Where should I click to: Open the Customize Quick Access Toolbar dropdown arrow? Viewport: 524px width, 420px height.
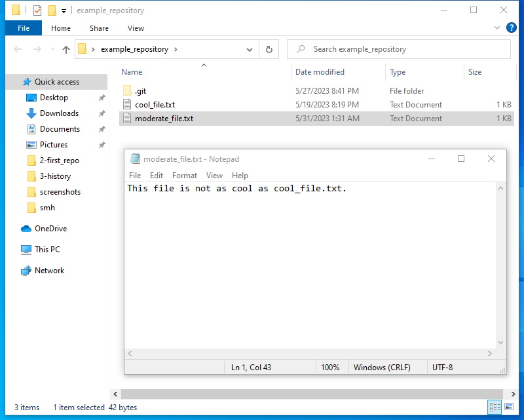tap(64, 11)
